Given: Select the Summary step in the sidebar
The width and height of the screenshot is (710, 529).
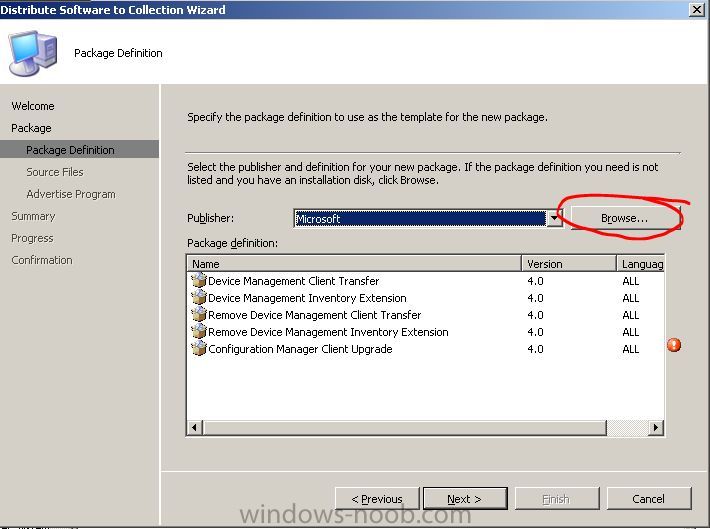Looking at the screenshot, I should click(x=33, y=216).
